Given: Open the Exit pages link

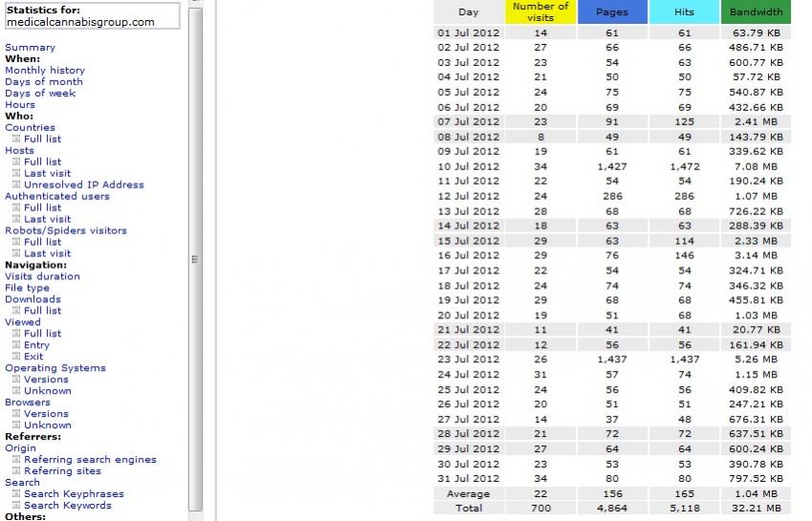Looking at the screenshot, I should (x=33, y=356).
